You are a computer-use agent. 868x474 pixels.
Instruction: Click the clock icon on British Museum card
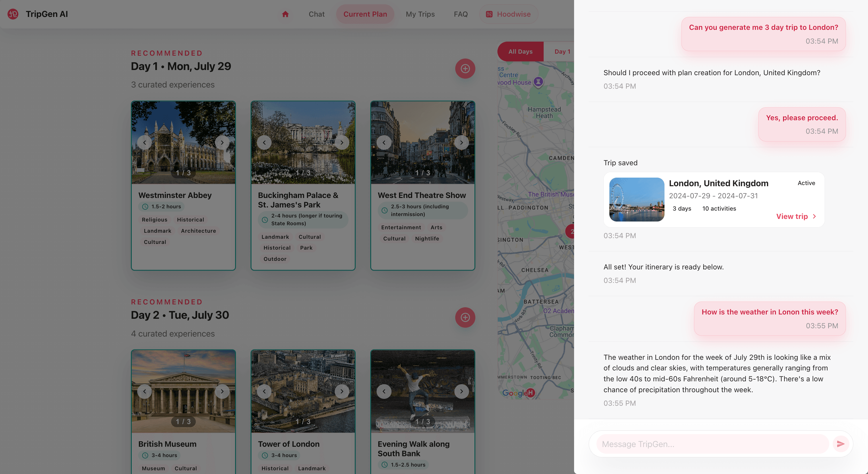point(145,455)
